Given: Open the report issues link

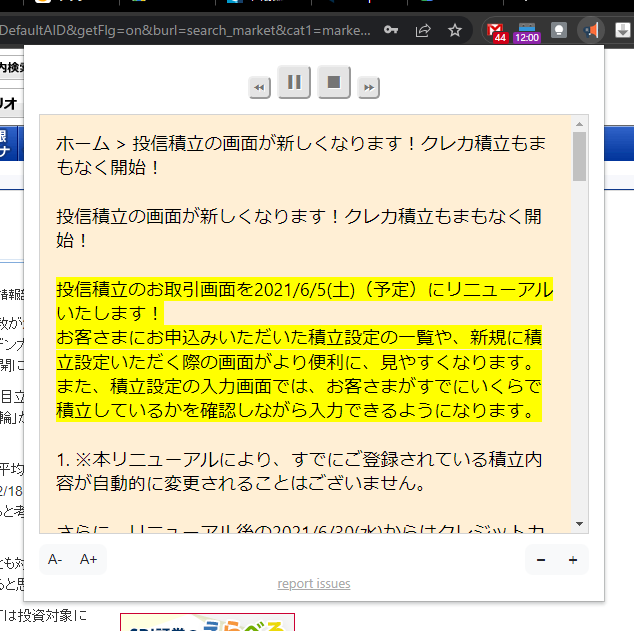Looking at the screenshot, I should coord(314,584).
